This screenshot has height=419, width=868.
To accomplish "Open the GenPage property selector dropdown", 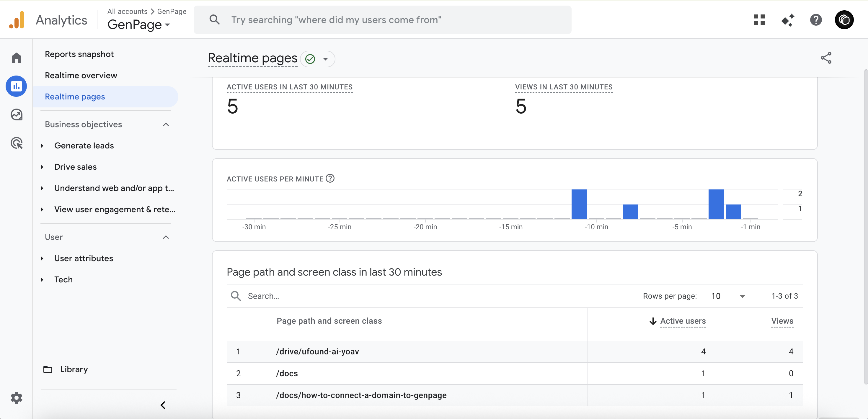I will (139, 24).
